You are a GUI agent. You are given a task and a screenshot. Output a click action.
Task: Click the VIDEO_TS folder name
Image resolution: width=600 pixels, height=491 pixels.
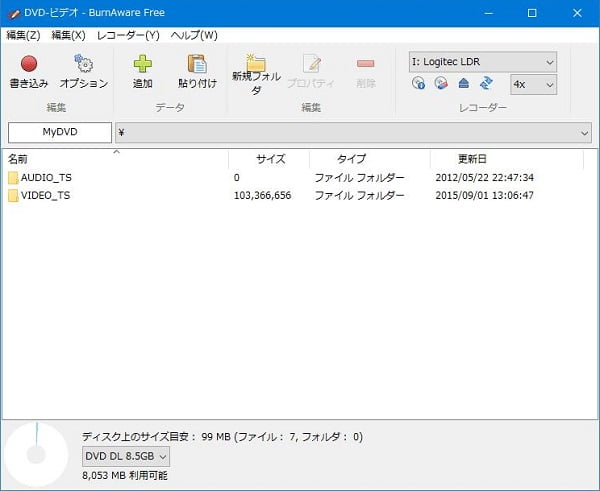coord(46,196)
